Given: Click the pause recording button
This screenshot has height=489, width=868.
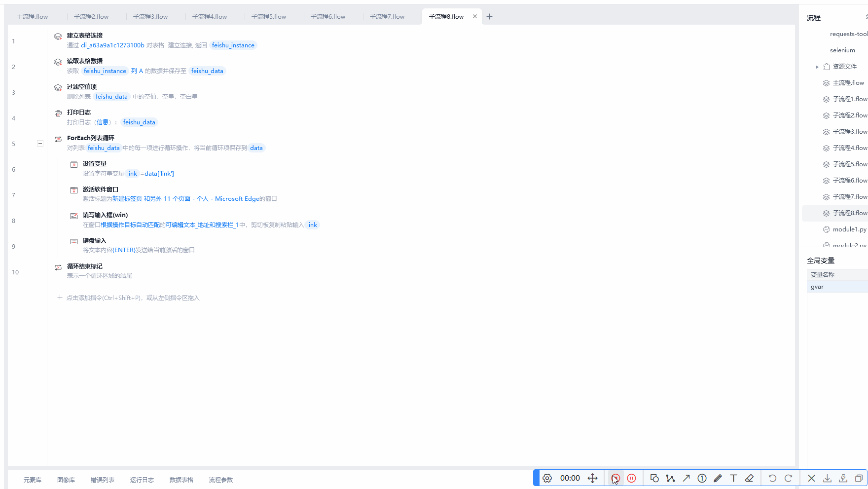Looking at the screenshot, I should 631,478.
